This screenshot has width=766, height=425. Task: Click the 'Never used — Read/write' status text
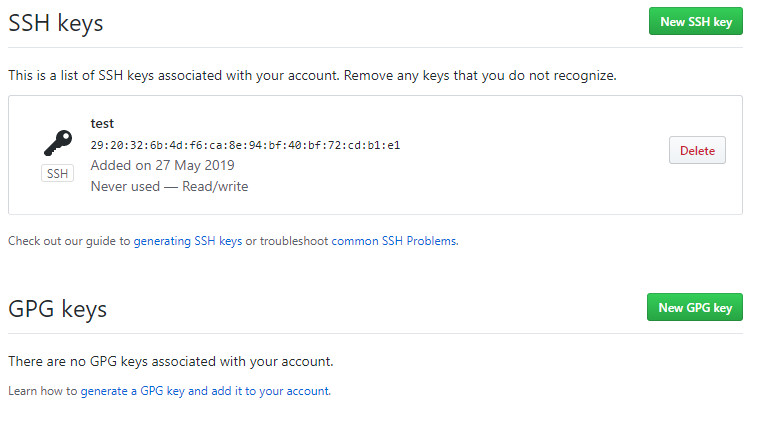[169, 186]
